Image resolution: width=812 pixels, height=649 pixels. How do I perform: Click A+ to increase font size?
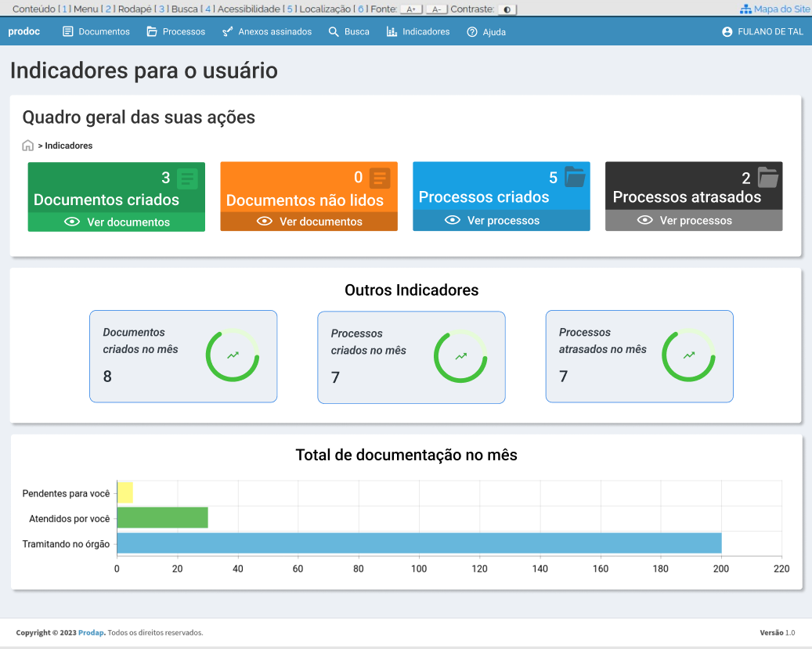411,9
